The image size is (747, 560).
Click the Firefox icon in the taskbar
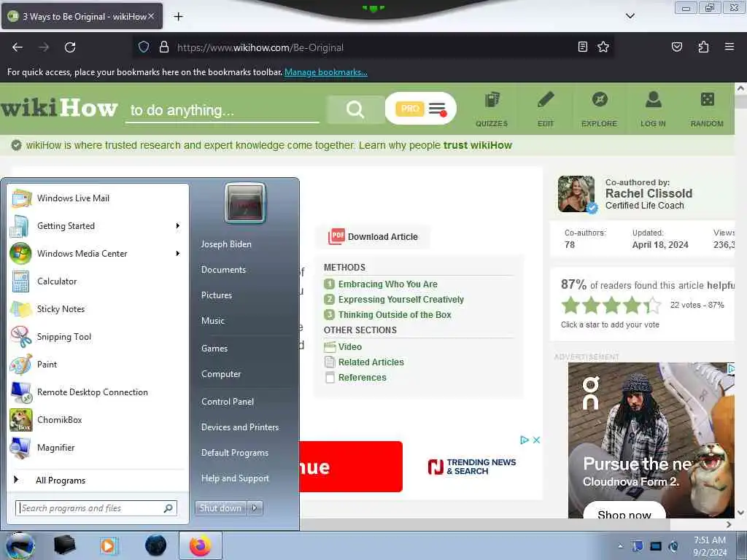coord(200,545)
